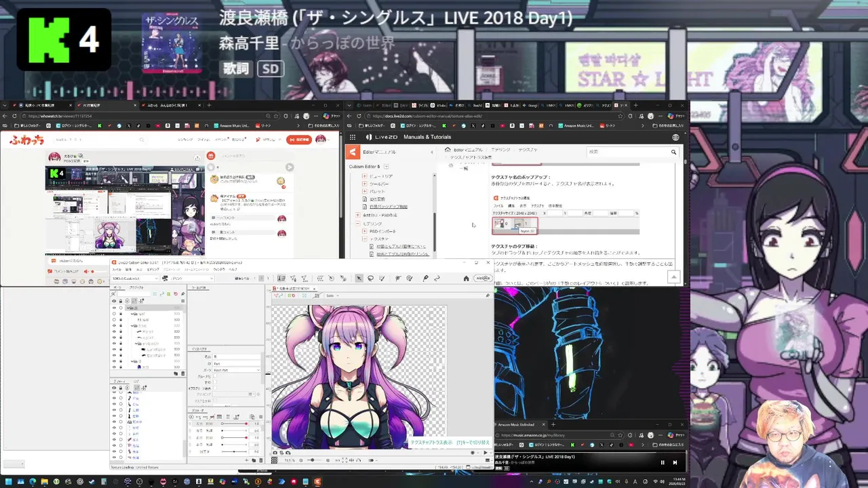Open the ウィンドウ menu in Cubism Editor
The height and width of the screenshot is (488, 868).
218,269
